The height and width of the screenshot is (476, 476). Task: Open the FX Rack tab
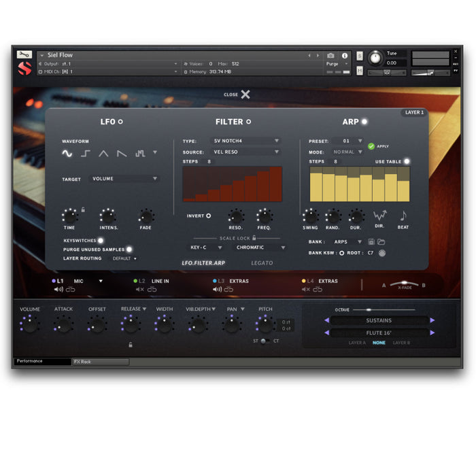pyautogui.click(x=100, y=362)
